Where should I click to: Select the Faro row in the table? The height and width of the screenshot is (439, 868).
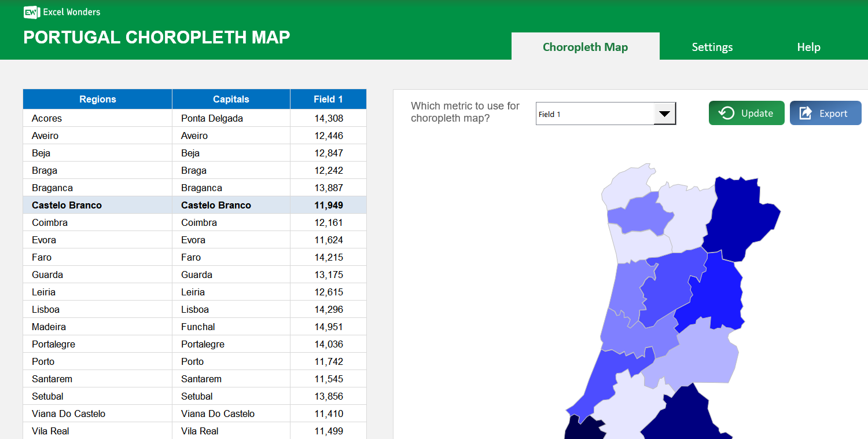point(97,257)
